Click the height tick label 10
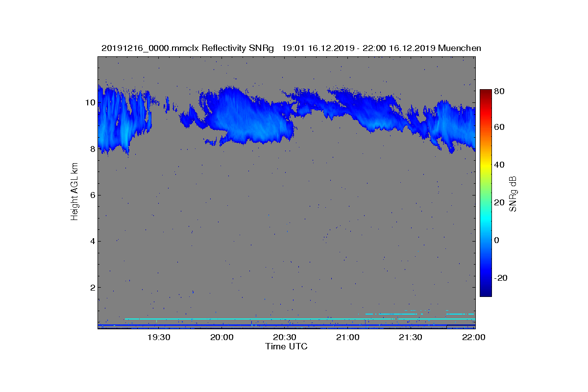588x392 pixels. click(x=90, y=103)
